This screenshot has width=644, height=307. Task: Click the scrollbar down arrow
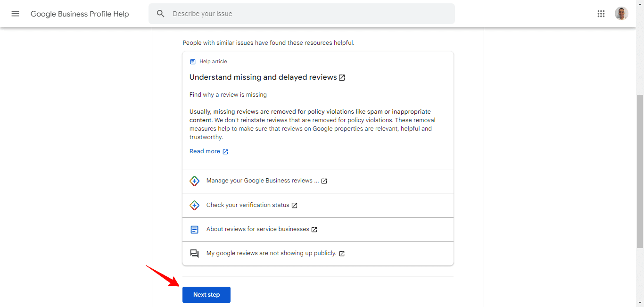pyautogui.click(x=640, y=303)
